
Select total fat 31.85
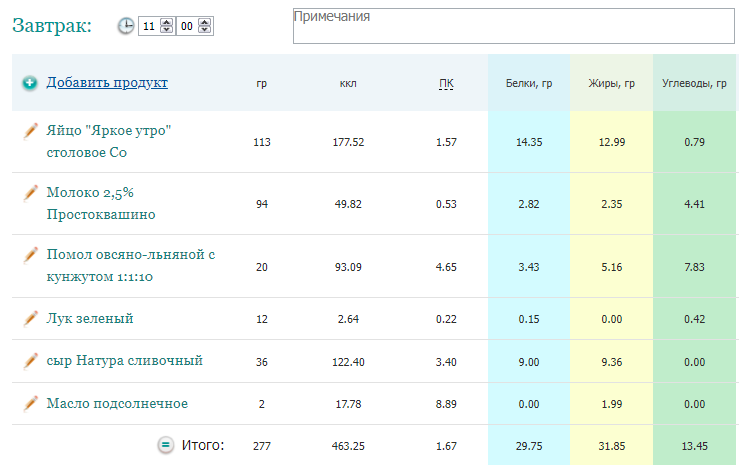[612, 446]
